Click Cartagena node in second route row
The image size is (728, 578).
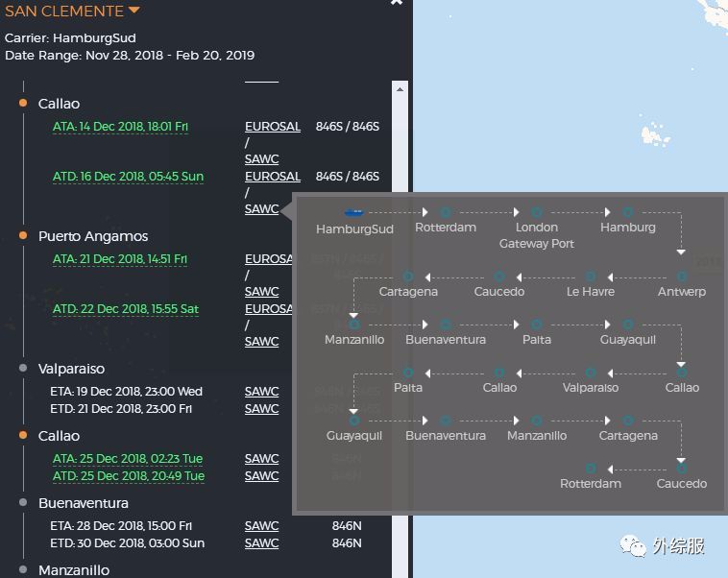[408, 277]
